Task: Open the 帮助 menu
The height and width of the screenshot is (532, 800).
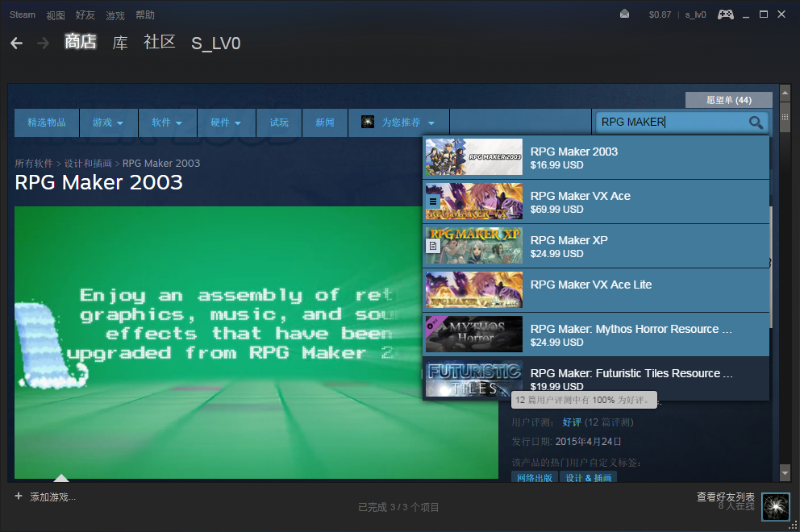Action: click(145, 15)
